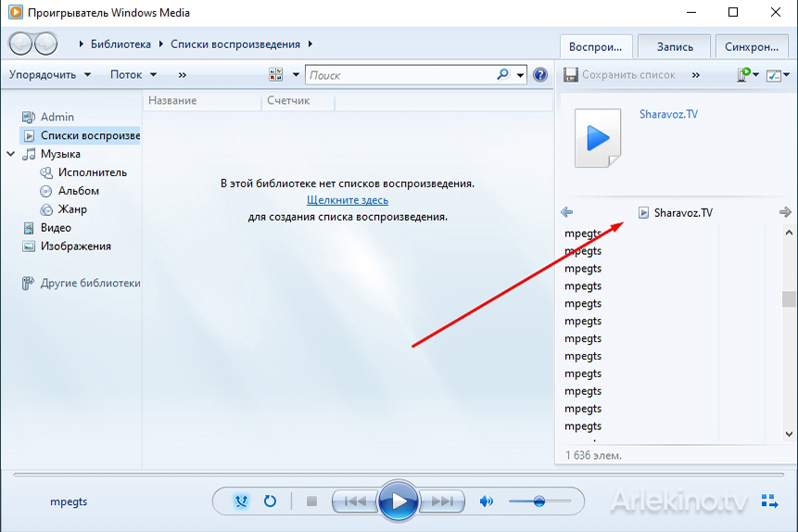This screenshot has height=532, width=798.
Task: Switch to Now Playing mode icon
Action: [x=769, y=500]
